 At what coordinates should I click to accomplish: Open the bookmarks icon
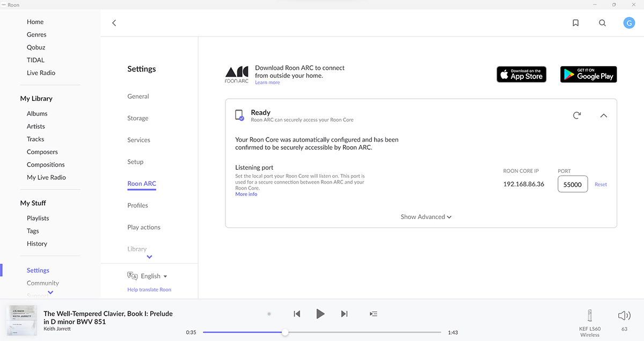pos(575,23)
